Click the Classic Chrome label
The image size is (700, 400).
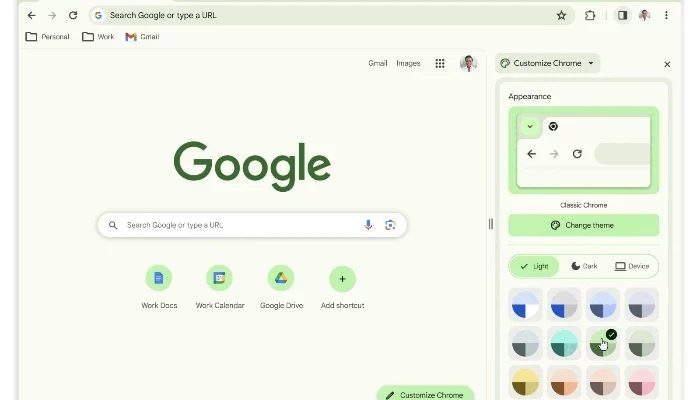tap(583, 205)
